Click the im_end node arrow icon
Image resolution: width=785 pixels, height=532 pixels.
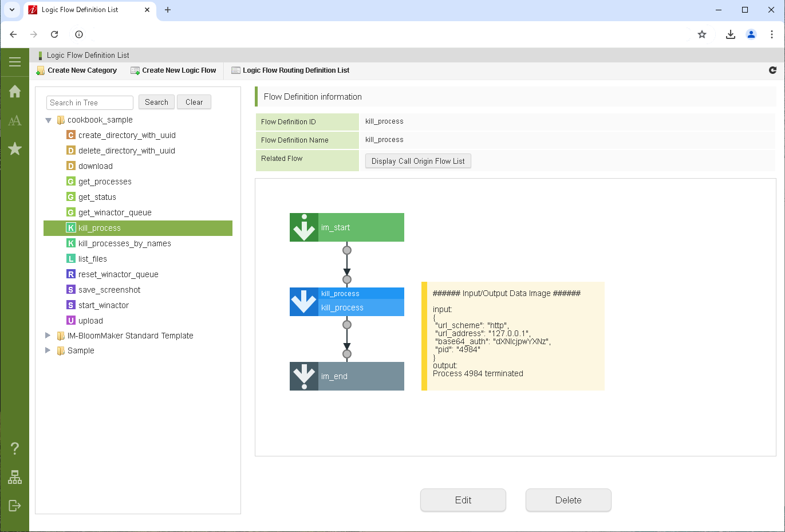[x=304, y=376]
